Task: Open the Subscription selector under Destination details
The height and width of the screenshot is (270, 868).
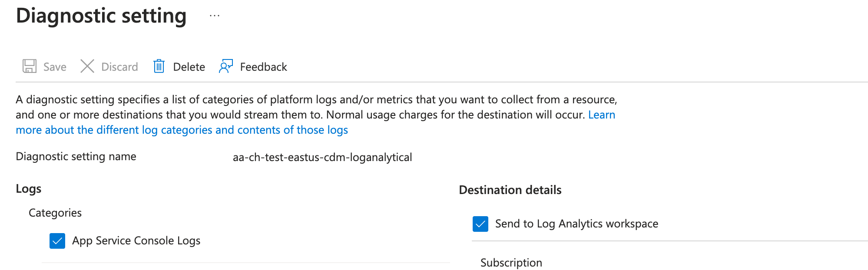Action: (x=511, y=263)
